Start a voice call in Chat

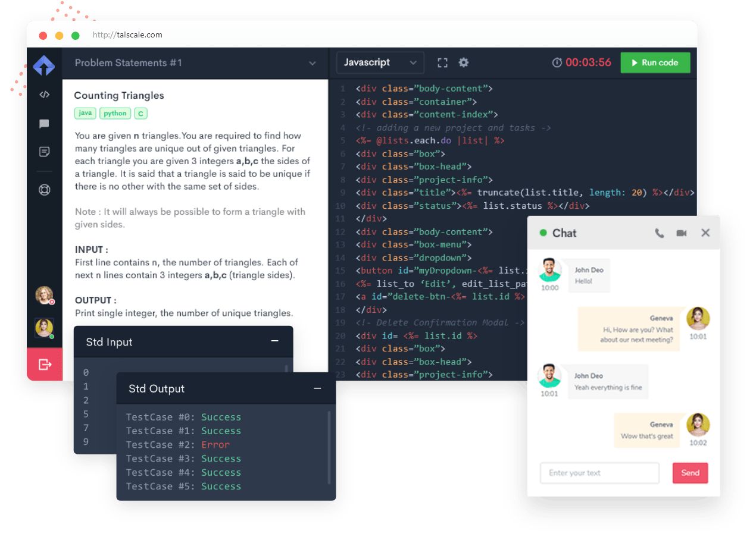click(x=660, y=233)
